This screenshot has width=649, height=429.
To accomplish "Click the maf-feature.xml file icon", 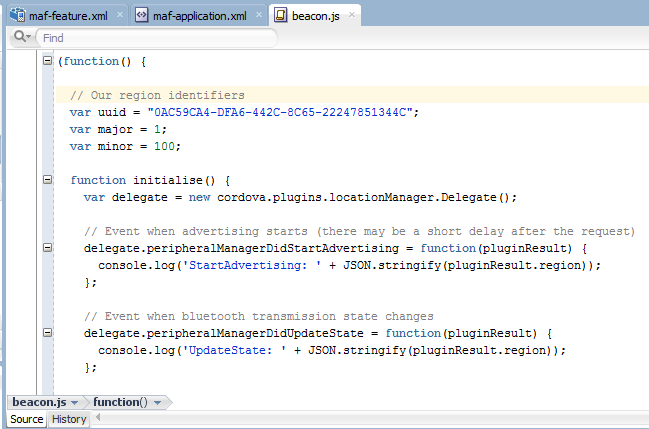I will 17,15.
